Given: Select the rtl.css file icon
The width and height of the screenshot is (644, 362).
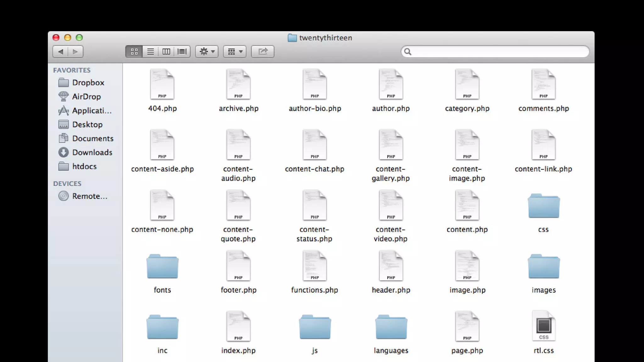Looking at the screenshot, I should point(543,326).
